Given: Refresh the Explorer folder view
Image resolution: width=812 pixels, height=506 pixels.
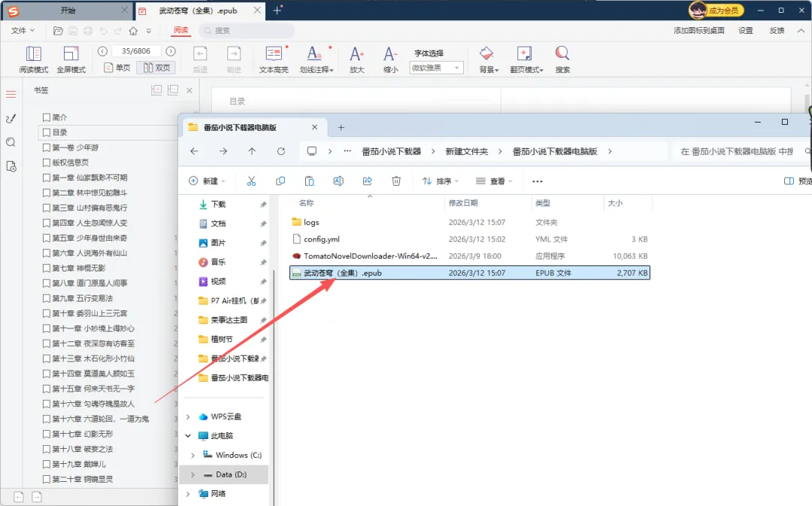Looking at the screenshot, I should point(280,151).
